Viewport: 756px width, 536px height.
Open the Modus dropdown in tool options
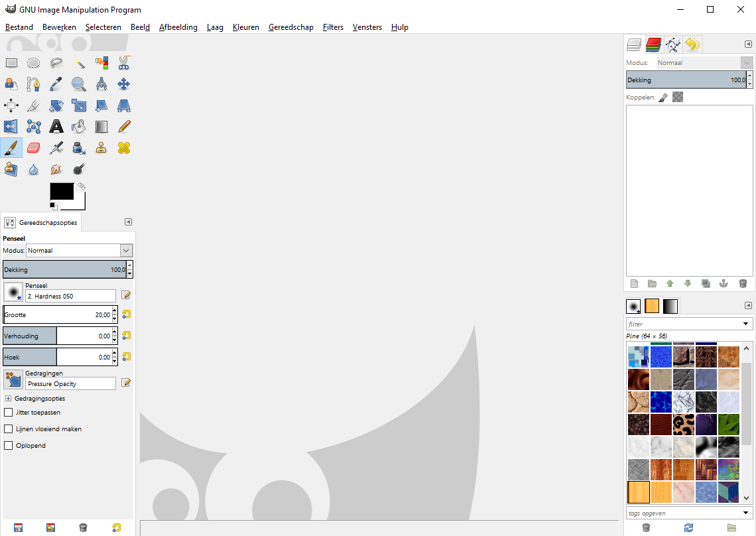point(126,251)
